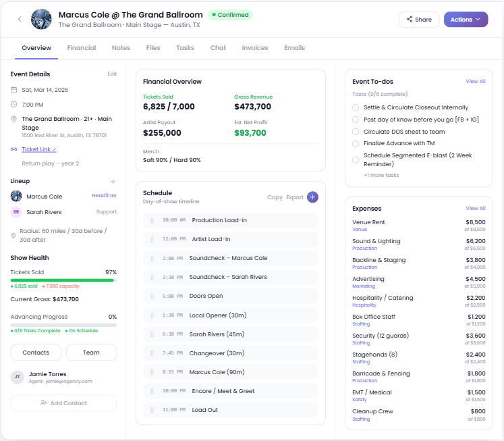504x441 pixels.
Task: View all expenses in Expenses panel
Action: tap(475, 209)
